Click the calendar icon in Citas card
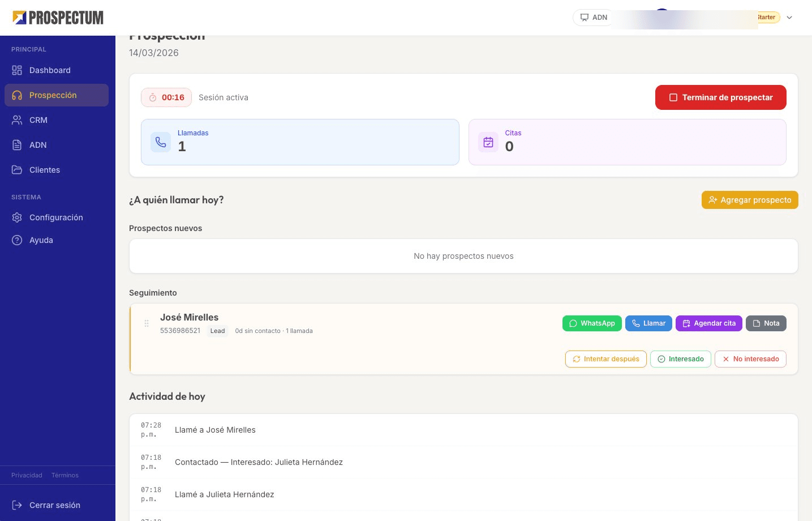The height and width of the screenshot is (521, 812). pyautogui.click(x=488, y=142)
